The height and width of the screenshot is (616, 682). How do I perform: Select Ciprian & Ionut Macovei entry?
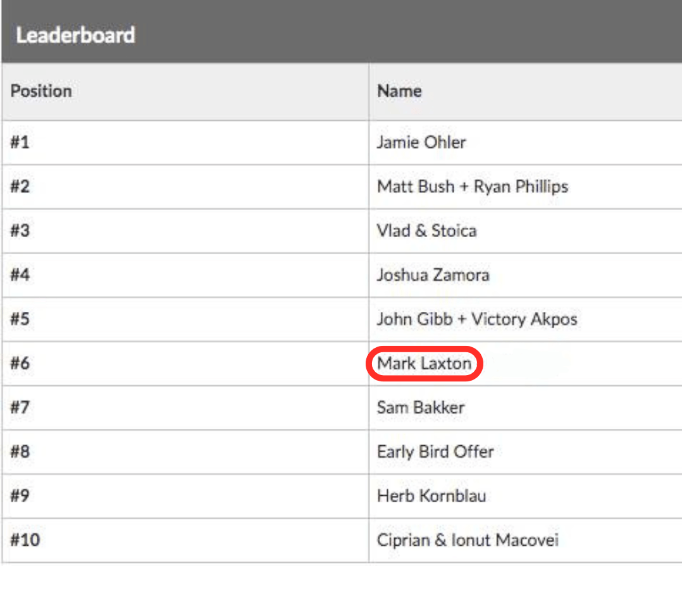[x=468, y=541]
